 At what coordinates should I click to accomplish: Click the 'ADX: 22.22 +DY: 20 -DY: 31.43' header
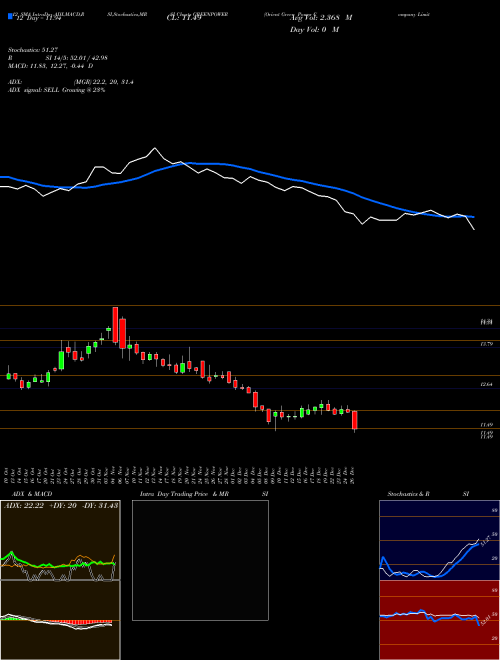point(61,505)
